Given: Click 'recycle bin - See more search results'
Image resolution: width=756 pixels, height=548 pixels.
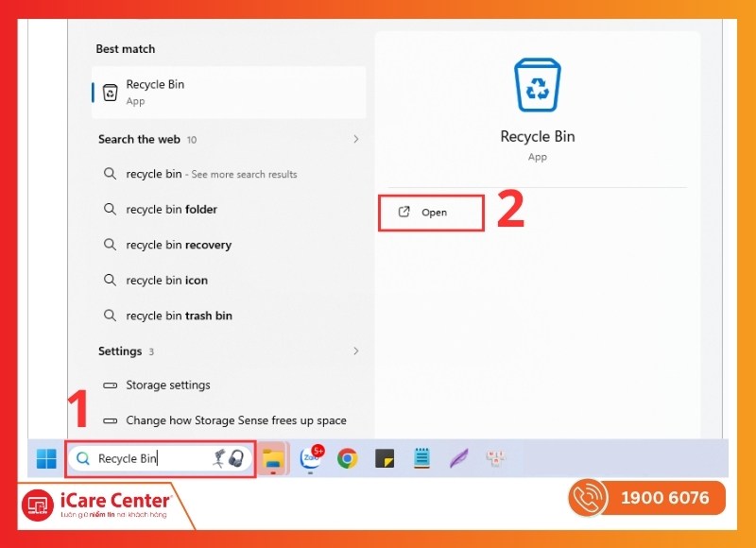Looking at the screenshot, I should (x=211, y=174).
